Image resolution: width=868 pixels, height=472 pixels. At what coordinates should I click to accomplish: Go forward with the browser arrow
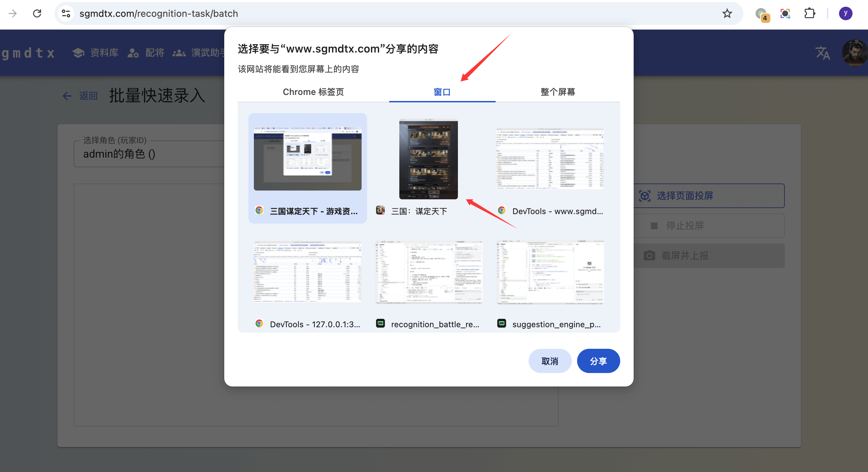13,13
